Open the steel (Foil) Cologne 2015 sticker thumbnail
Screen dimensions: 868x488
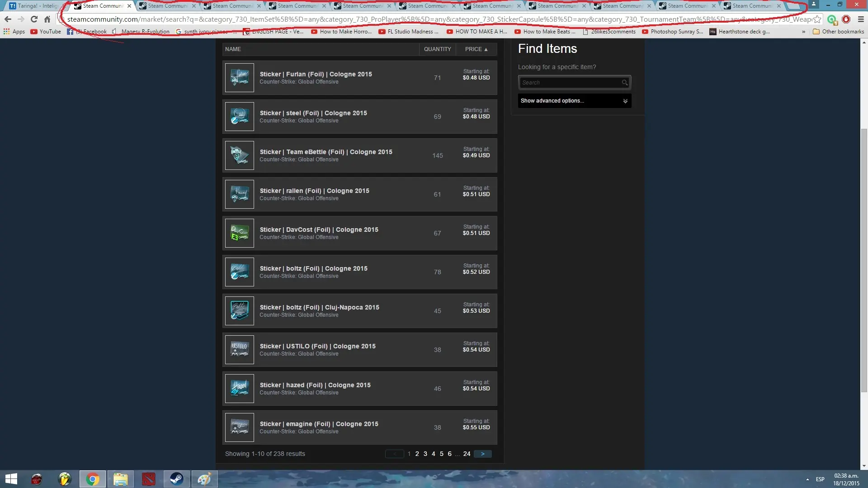240,117
